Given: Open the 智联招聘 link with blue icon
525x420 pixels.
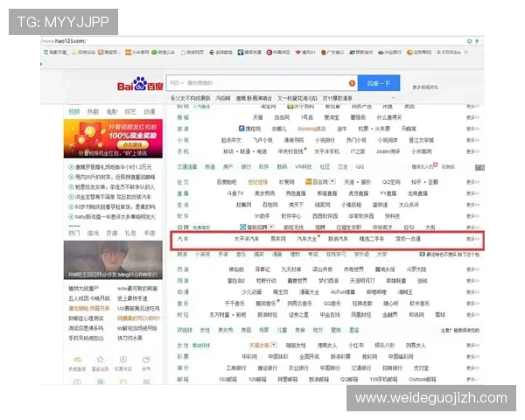Looking at the screenshot, I should coord(254,227).
